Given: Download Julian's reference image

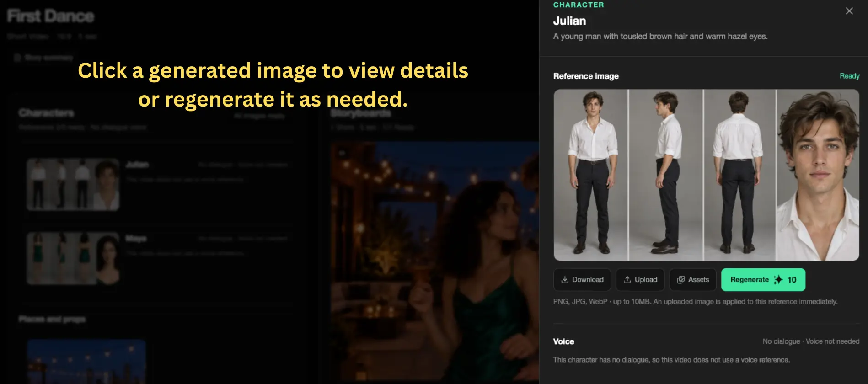Looking at the screenshot, I should (582, 280).
